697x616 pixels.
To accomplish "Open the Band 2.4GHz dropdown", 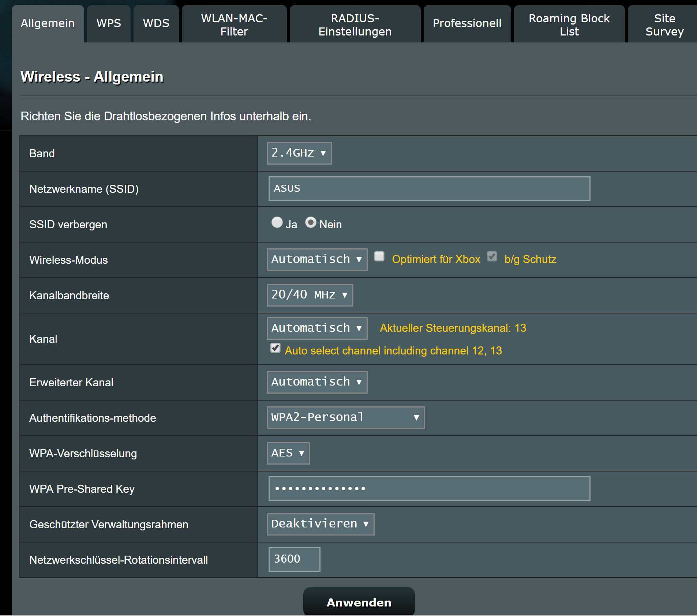I will tap(299, 153).
